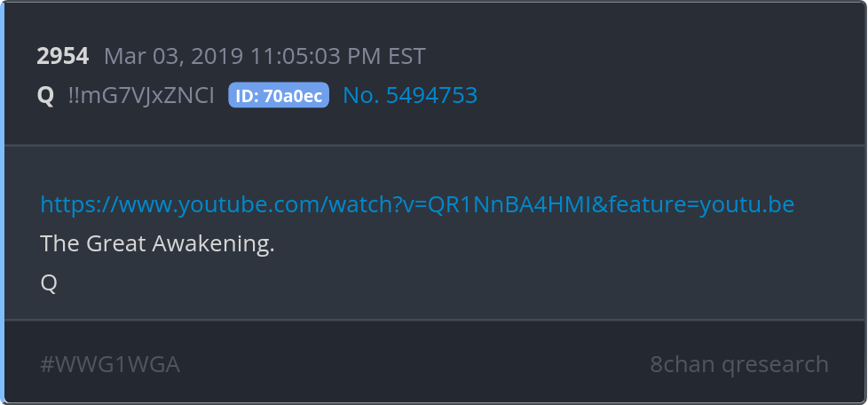Click empty footer space between hashtag and source
Viewport: 868px width, 405px height.
point(415,364)
